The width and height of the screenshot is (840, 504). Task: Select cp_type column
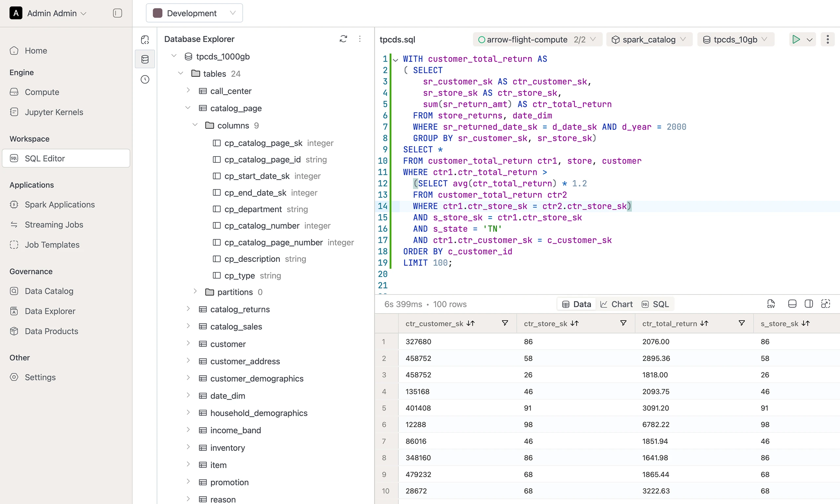point(240,275)
